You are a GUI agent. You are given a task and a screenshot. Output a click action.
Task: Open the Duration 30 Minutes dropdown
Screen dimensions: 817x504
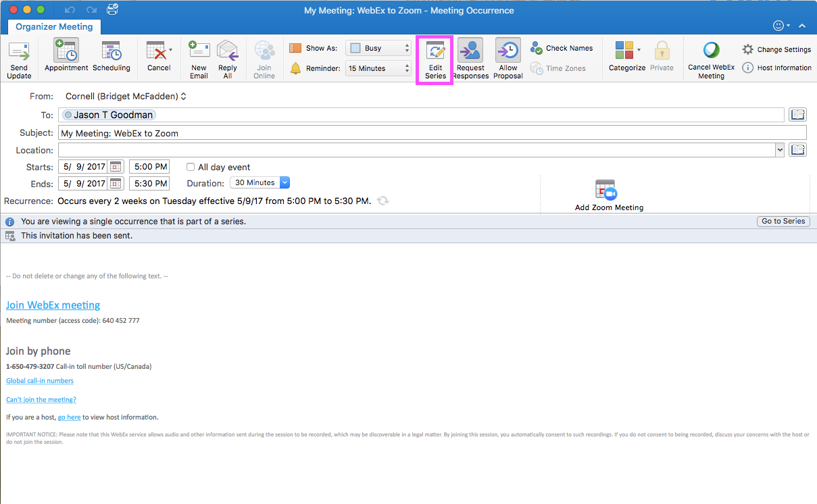[260, 182]
